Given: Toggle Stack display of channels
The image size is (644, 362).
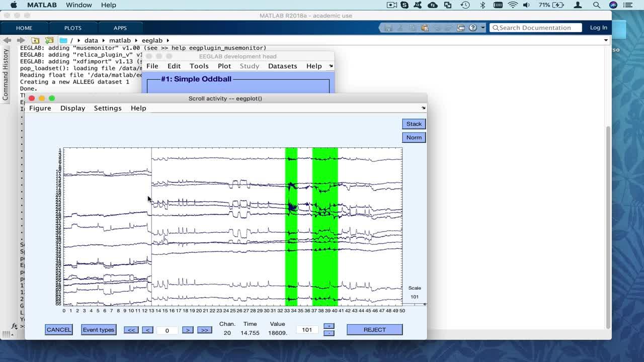Looking at the screenshot, I should 414,124.
